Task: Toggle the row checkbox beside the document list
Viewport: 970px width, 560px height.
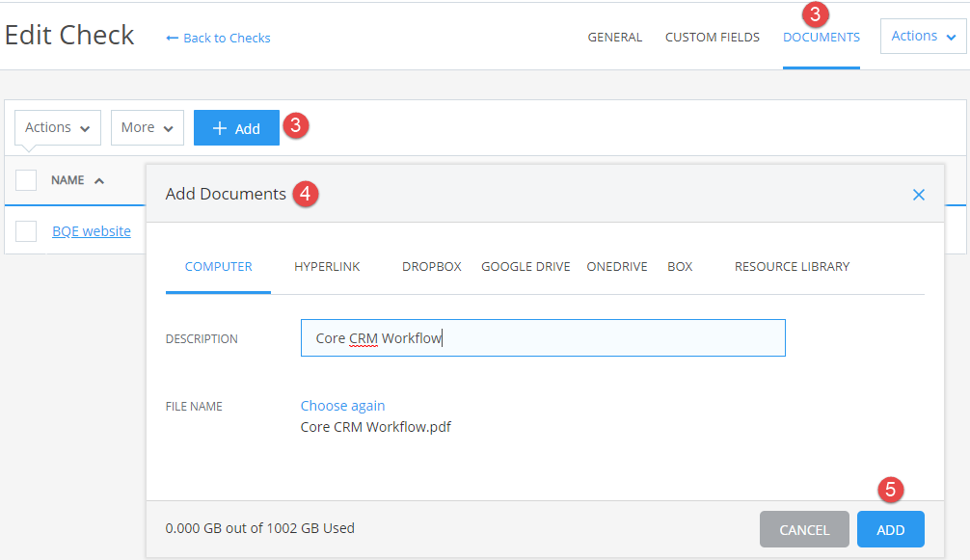Action: tap(25, 230)
